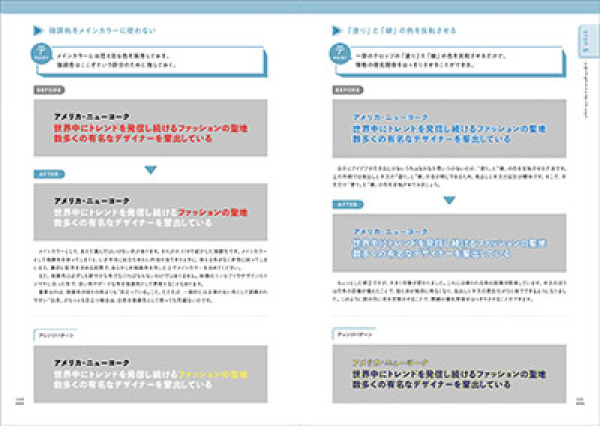Click the アレンジパターン label on the right page
The height and width of the screenshot is (426, 600).
click(354, 334)
